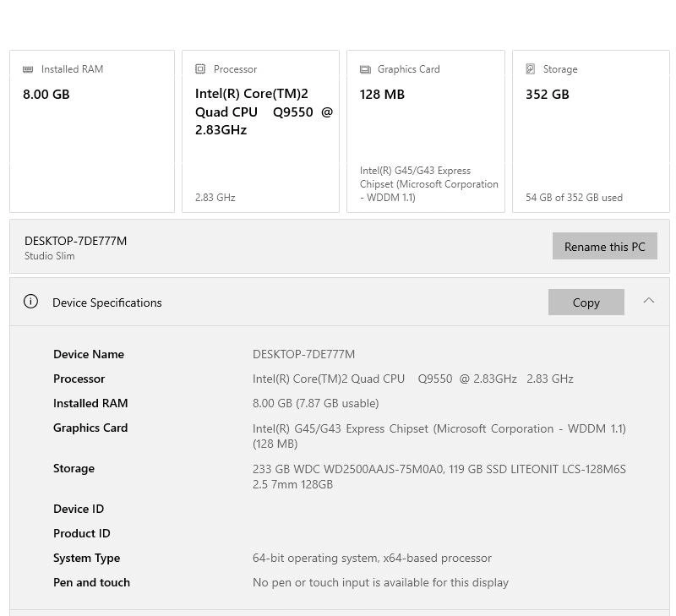
Task: Copy the device specifications
Action: tap(586, 303)
